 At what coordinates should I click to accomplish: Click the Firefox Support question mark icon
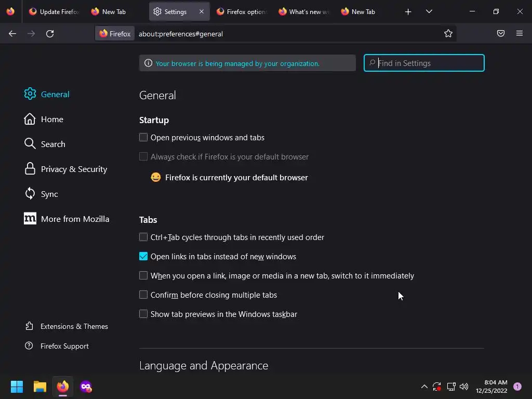click(x=29, y=345)
